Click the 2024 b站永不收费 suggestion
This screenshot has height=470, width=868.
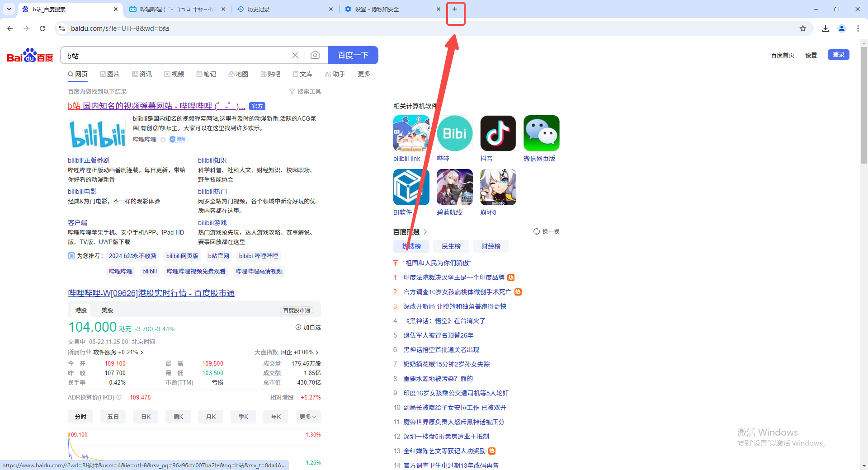pyautogui.click(x=132, y=256)
